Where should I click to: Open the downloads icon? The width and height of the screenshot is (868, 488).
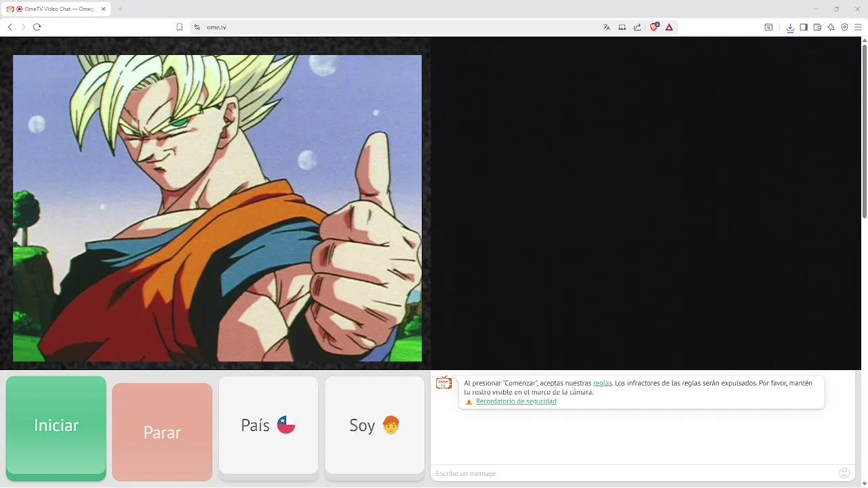[790, 27]
